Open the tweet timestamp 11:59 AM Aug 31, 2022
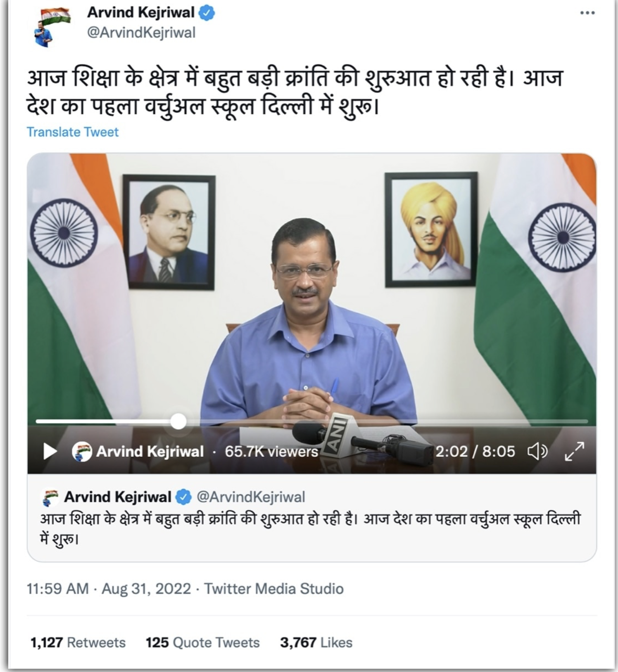 tap(109, 589)
